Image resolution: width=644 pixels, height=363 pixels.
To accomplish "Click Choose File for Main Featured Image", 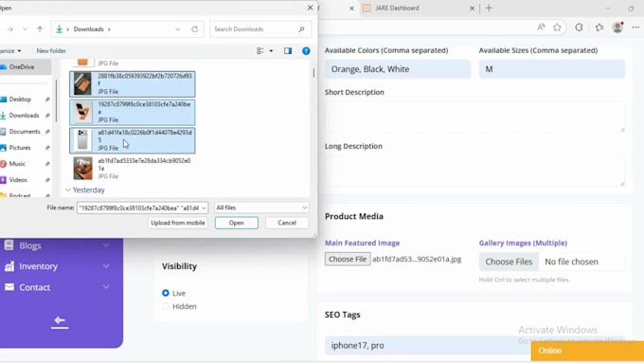I will point(348,260).
